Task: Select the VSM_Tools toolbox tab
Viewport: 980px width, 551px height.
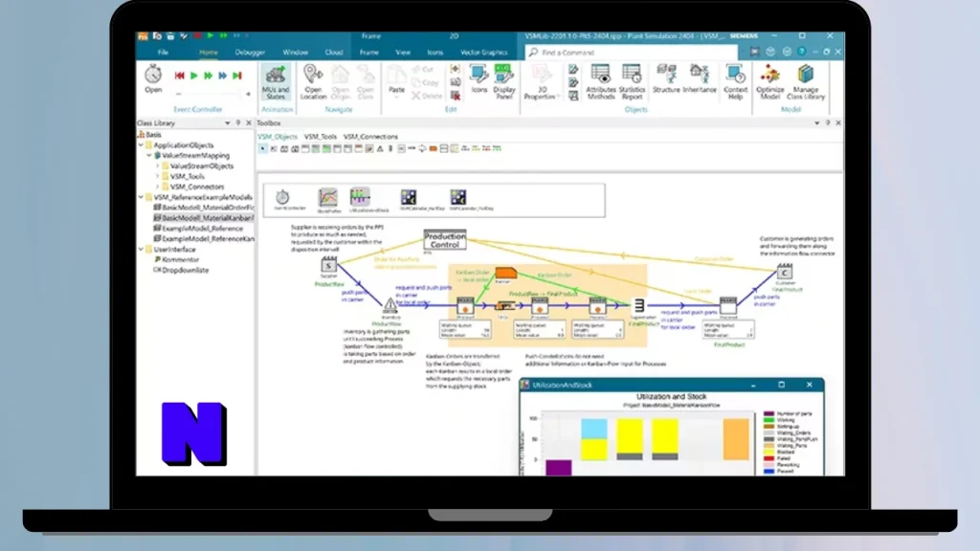Action: (321, 136)
